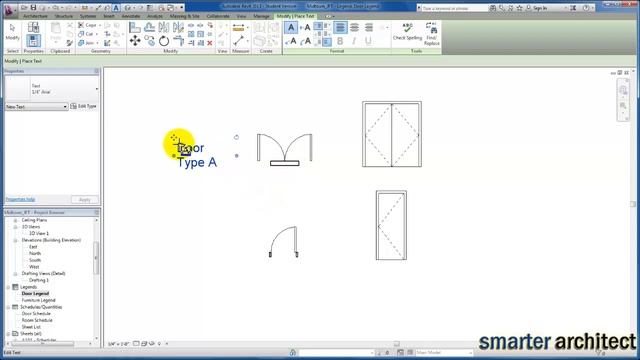
Task: Choose the Aligned Dimension measure tool
Action: click(x=238, y=28)
